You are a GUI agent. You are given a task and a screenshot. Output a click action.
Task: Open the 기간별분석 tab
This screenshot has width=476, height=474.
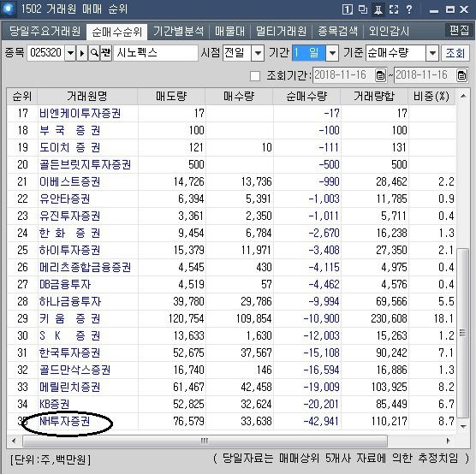(x=178, y=31)
